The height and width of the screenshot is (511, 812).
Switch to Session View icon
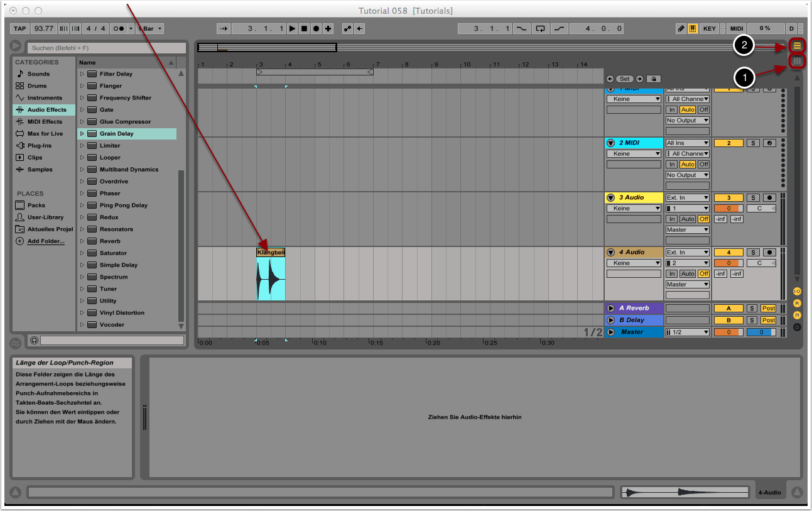(797, 60)
